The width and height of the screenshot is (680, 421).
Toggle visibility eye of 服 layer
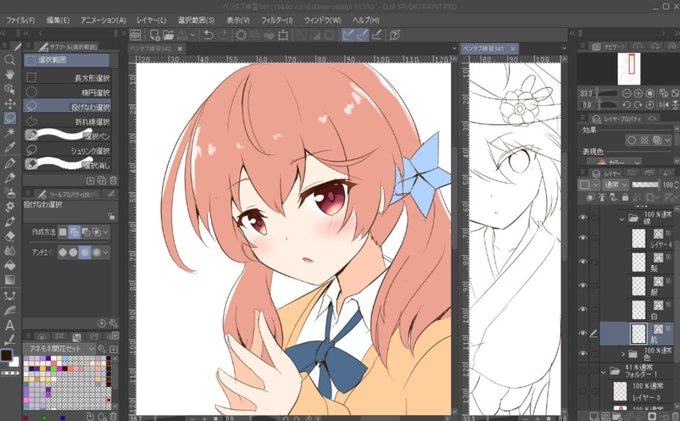pos(583,285)
